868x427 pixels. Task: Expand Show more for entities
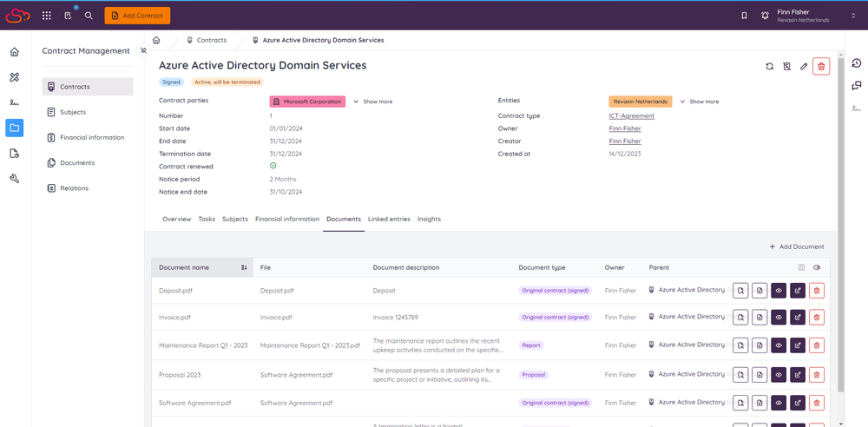[x=699, y=102]
